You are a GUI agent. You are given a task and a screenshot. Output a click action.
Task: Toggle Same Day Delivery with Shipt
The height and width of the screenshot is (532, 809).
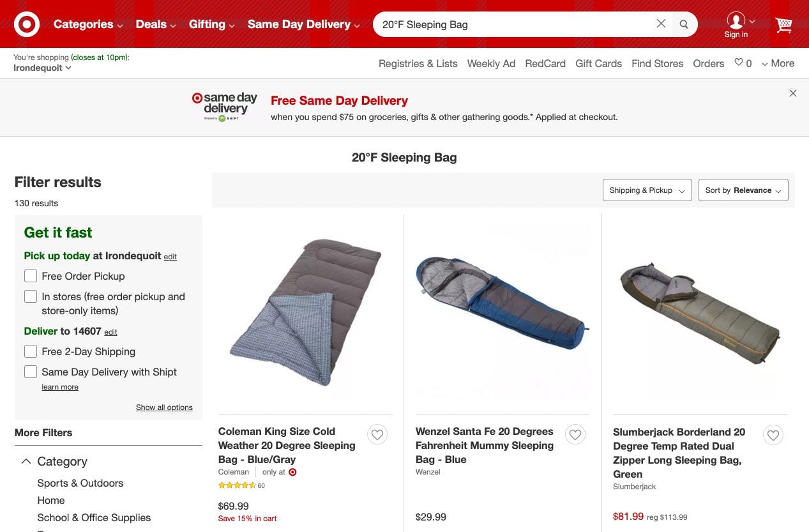coord(31,372)
